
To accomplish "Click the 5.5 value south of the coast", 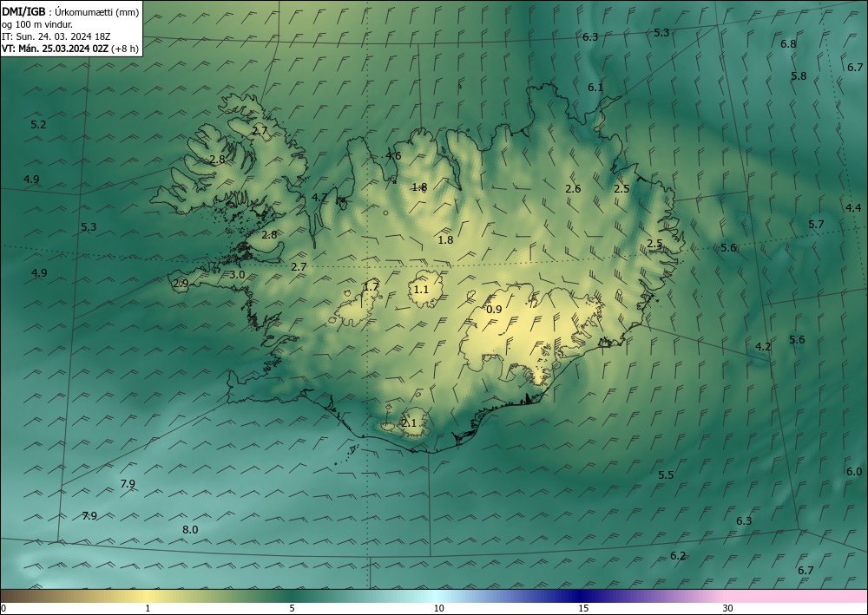I will [x=666, y=475].
